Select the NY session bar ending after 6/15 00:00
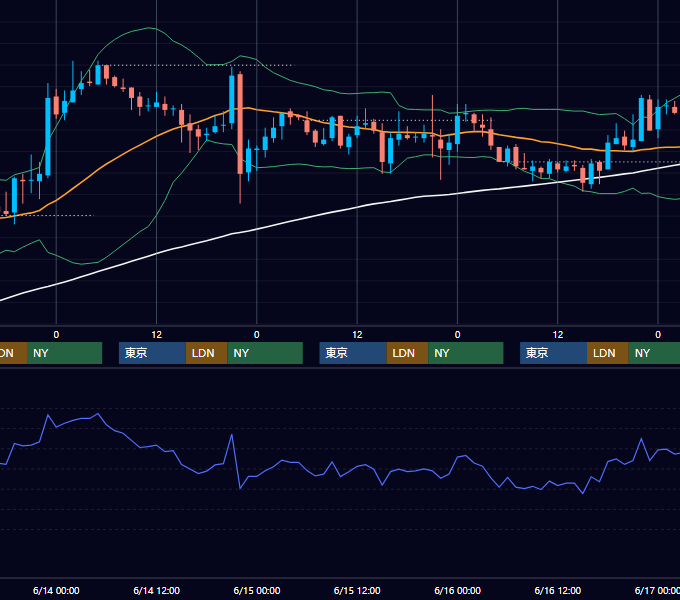Viewport: 680px width, 600px height. click(265, 353)
